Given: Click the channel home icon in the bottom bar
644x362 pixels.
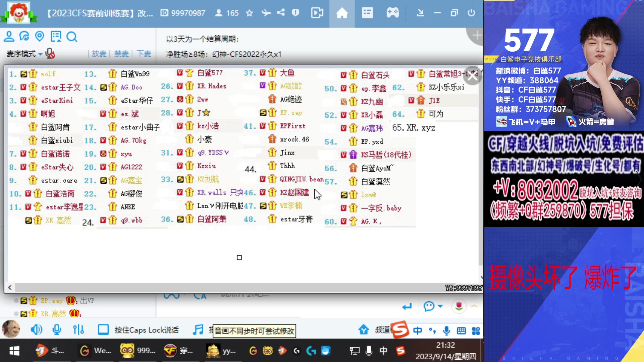Looking at the screenshot, I should click(364, 330).
